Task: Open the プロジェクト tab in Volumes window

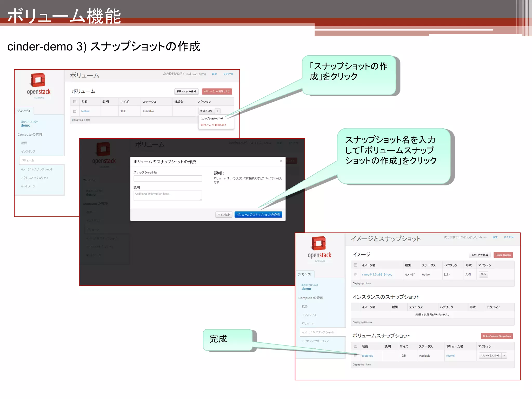Action: (x=24, y=111)
